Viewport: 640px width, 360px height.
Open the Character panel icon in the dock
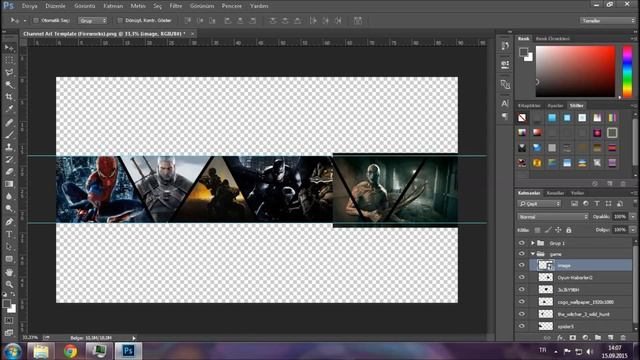tap(505, 103)
